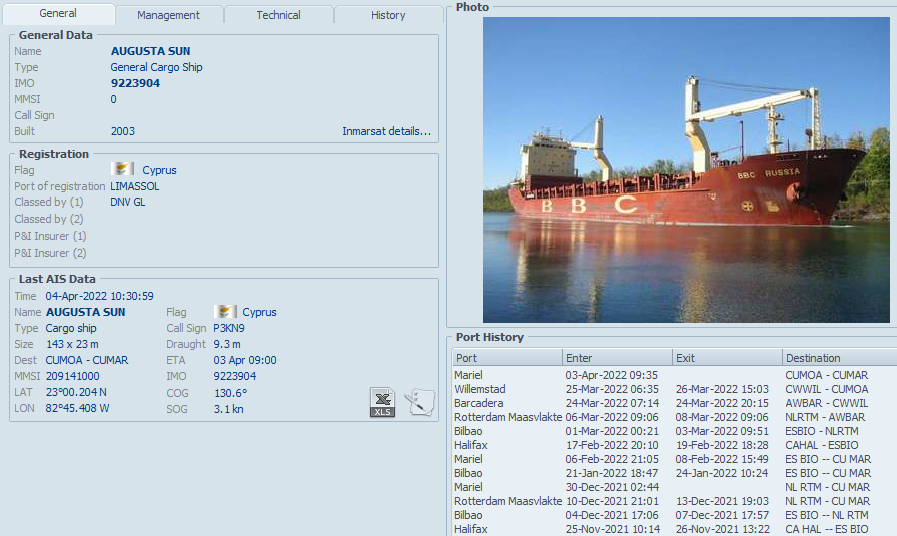Image resolution: width=897 pixels, height=536 pixels.
Task: Click the SOG value 3.1 kn
Action: [x=228, y=409]
